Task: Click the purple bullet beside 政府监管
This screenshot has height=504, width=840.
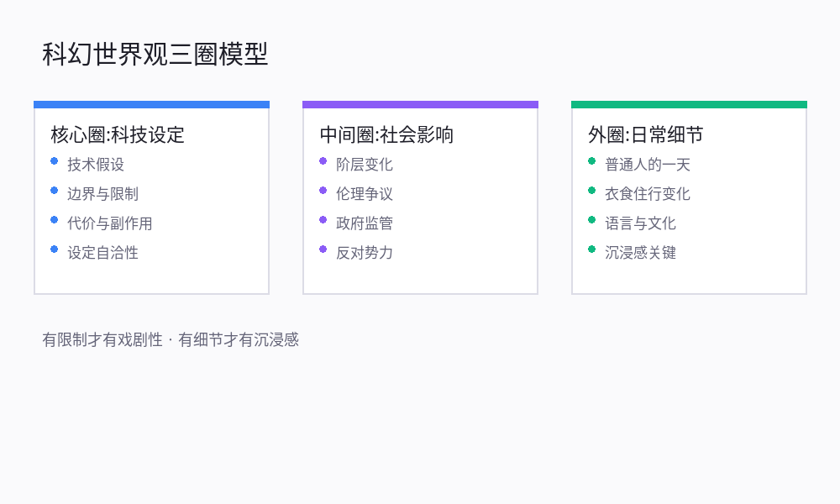Action: coord(323,220)
